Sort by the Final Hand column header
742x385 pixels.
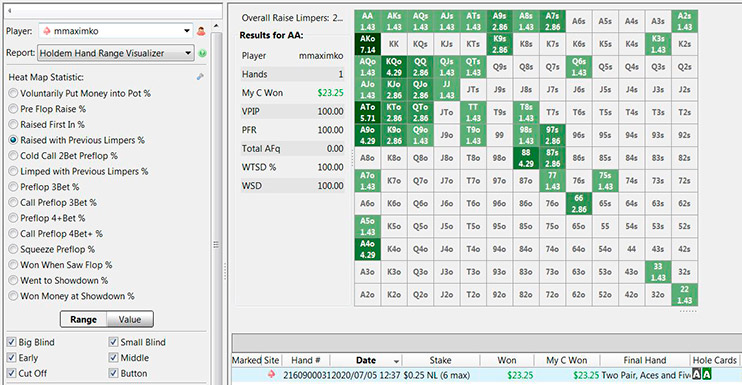point(645,360)
